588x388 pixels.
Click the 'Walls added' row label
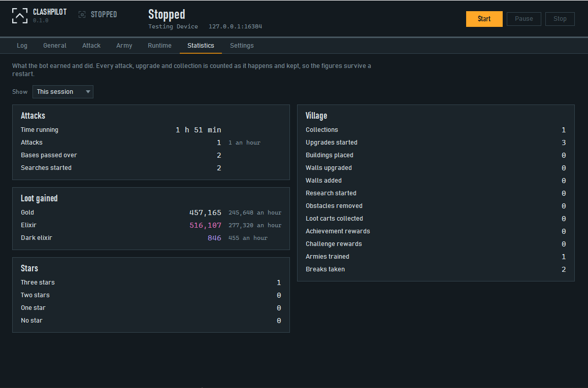(323, 181)
